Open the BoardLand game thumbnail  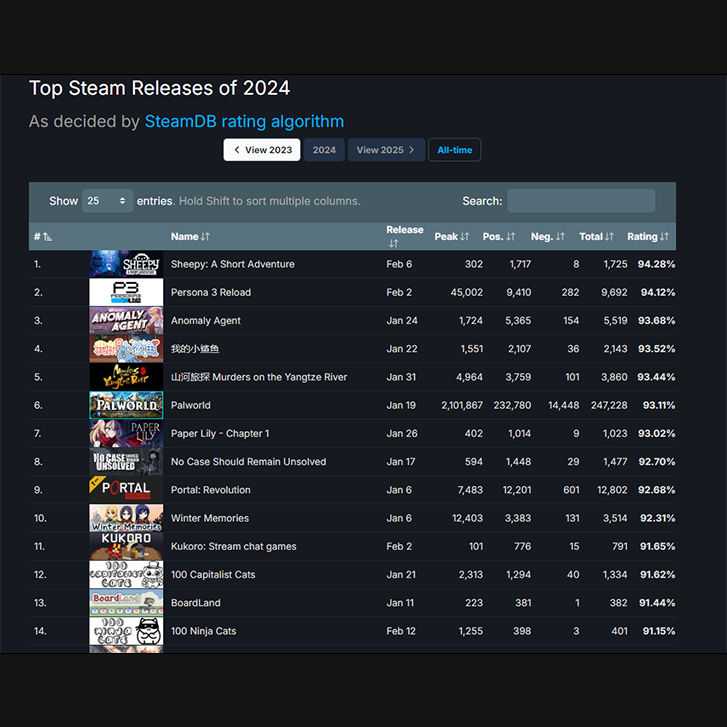(126, 603)
